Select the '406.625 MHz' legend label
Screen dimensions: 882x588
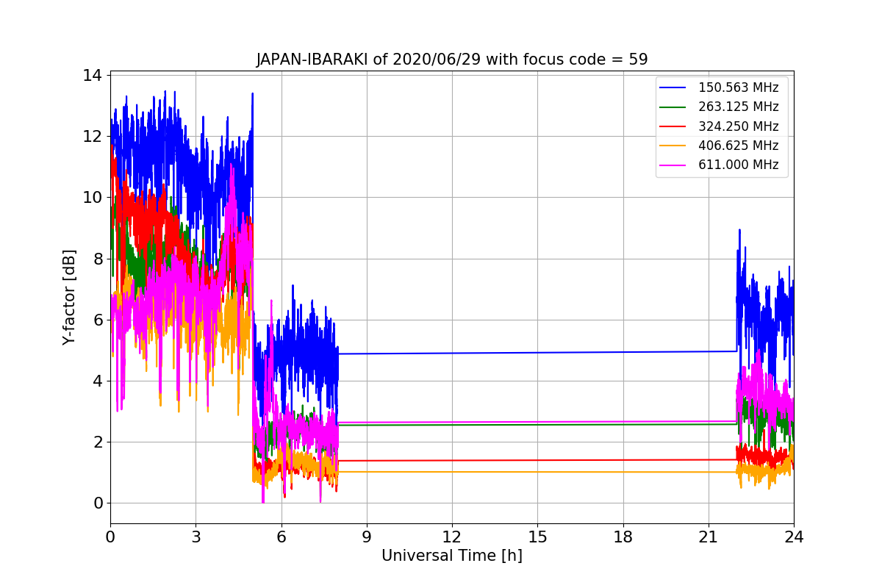pyautogui.click(x=738, y=146)
